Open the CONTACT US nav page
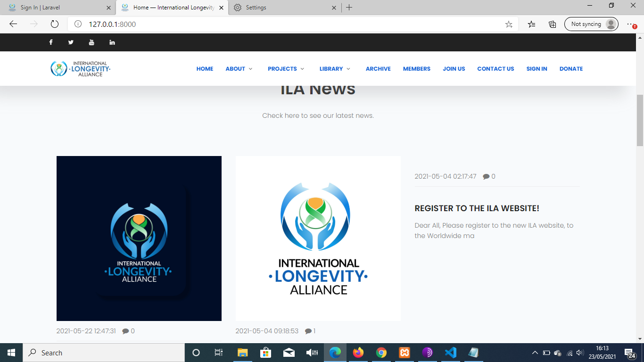The height and width of the screenshot is (362, 644). coord(495,69)
